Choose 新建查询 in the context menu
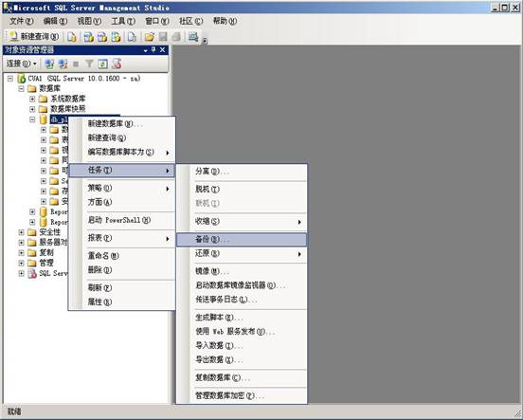This screenshot has width=523, height=420. (x=121, y=137)
